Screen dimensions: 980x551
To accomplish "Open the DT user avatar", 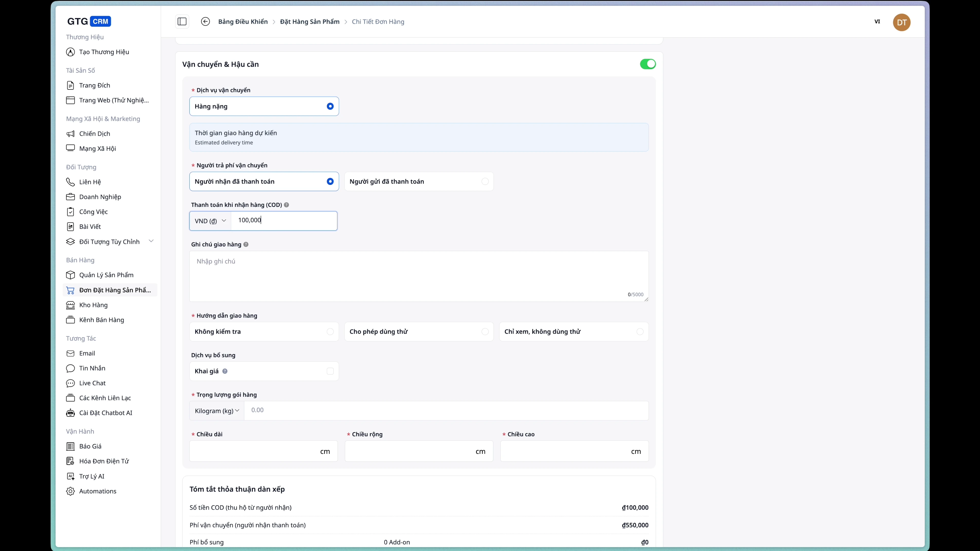I will coord(901,22).
